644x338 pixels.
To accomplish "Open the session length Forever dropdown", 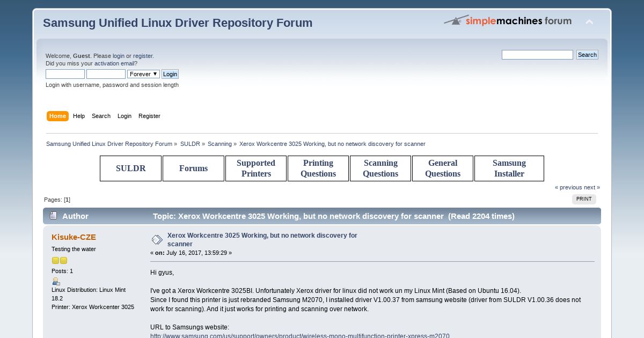I will tap(143, 74).
